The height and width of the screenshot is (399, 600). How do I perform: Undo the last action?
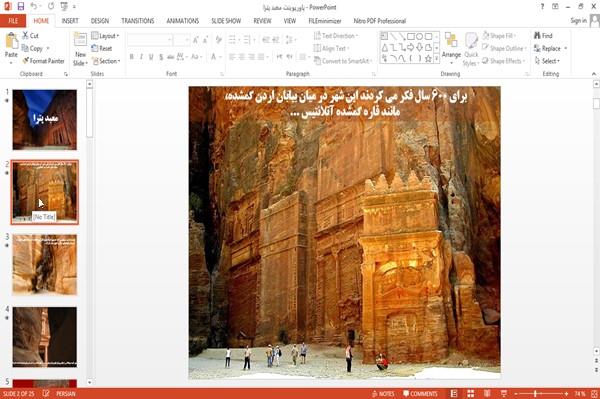(34, 7)
